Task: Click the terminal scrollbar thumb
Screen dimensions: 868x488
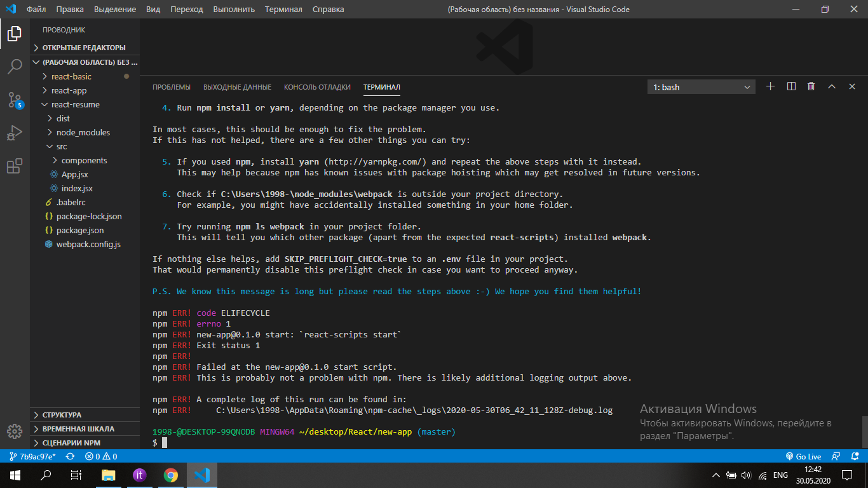Action: [864, 432]
